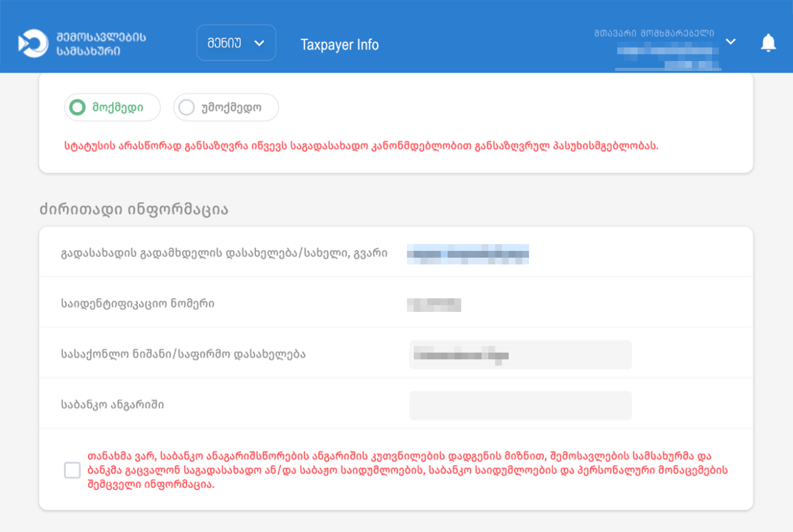Click the საბანკო ანგარიში row label
Viewport: 793px width, 532px height.
click(x=113, y=405)
